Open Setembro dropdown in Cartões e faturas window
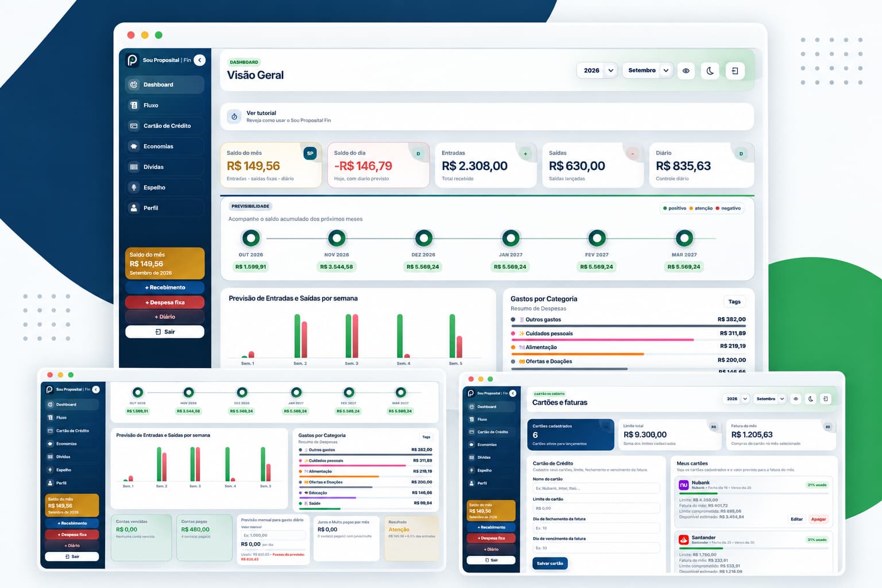The height and width of the screenshot is (588, 882). pyautogui.click(x=770, y=399)
